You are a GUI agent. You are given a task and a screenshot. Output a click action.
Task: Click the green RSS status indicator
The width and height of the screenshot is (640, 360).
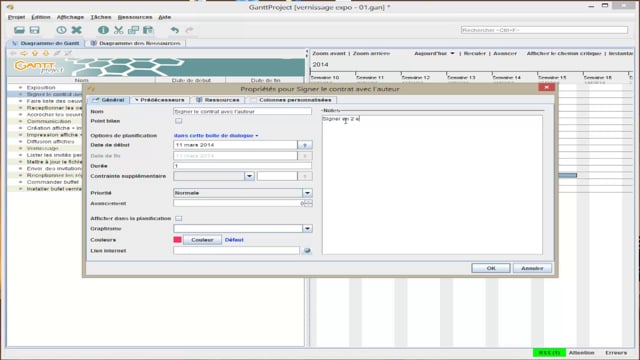pos(549,353)
